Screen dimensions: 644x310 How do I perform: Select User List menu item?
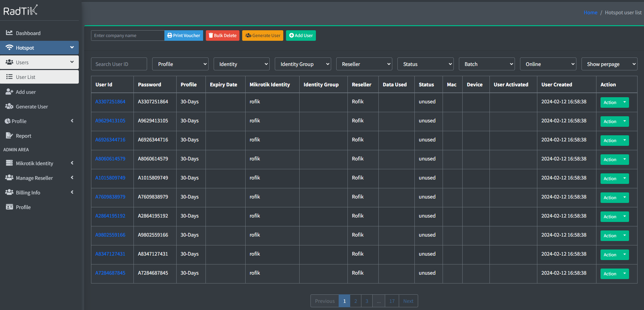[x=39, y=77]
